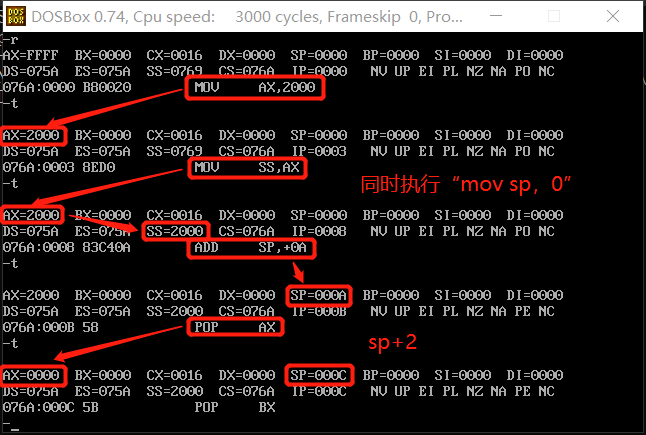This screenshot has width=646, height=435.
Task: Click the "ADD SP,+0A" instruction
Action: click(250, 247)
